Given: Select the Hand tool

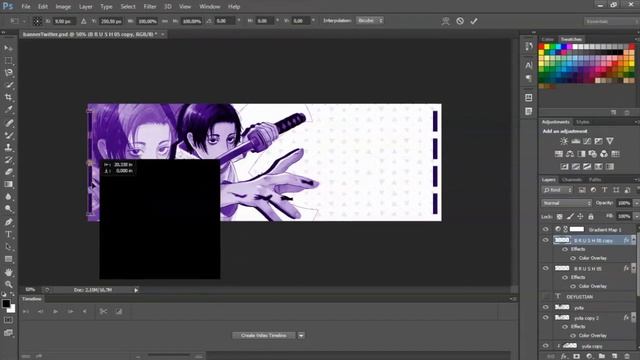Looking at the screenshot, I should coord(8,272).
